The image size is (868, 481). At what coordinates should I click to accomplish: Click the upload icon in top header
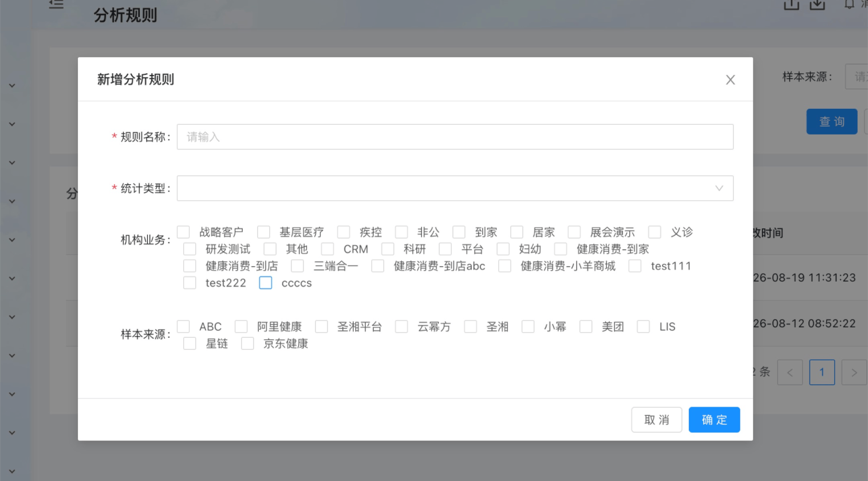click(791, 4)
